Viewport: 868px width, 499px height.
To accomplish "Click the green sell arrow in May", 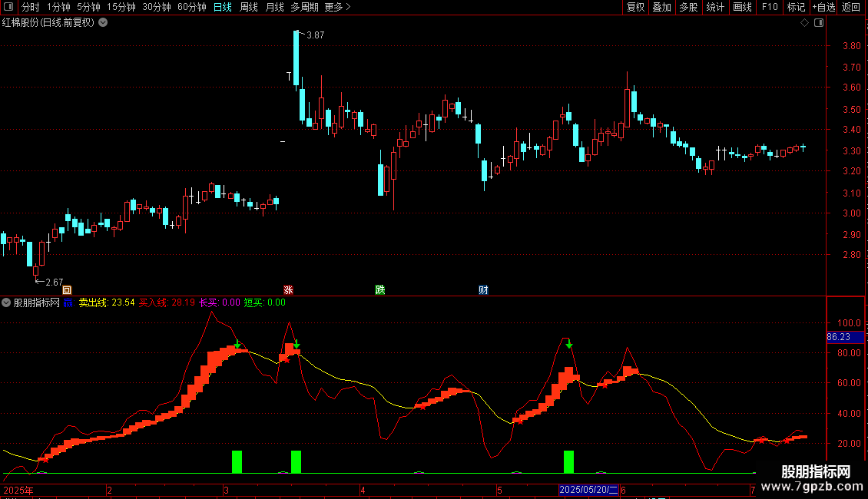I will pyautogui.click(x=568, y=344).
